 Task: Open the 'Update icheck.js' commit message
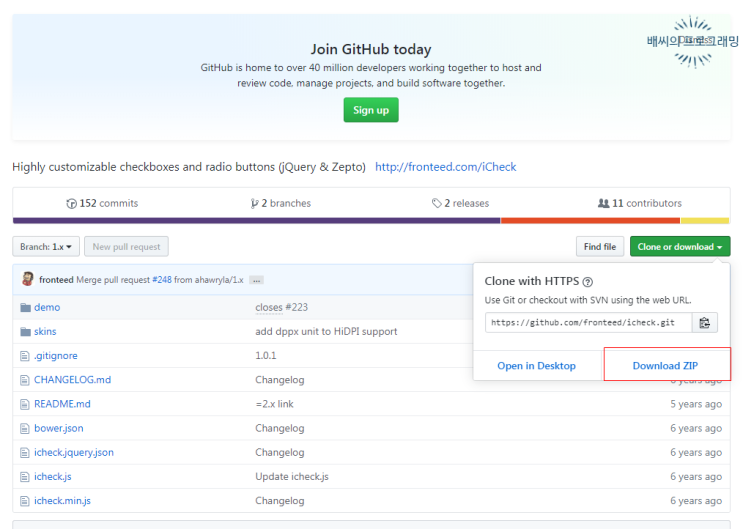[x=292, y=476]
